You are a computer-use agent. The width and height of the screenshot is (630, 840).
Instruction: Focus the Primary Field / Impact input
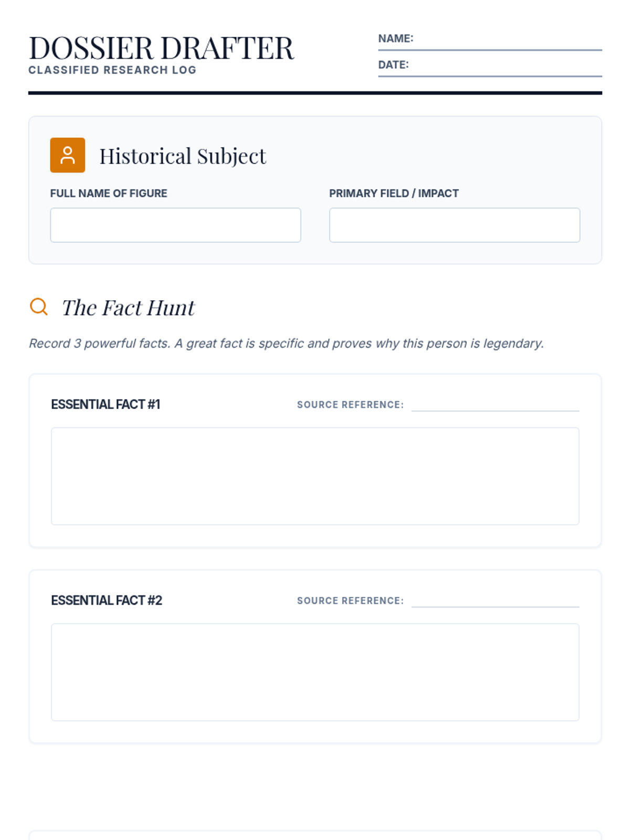pyautogui.click(x=454, y=225)
